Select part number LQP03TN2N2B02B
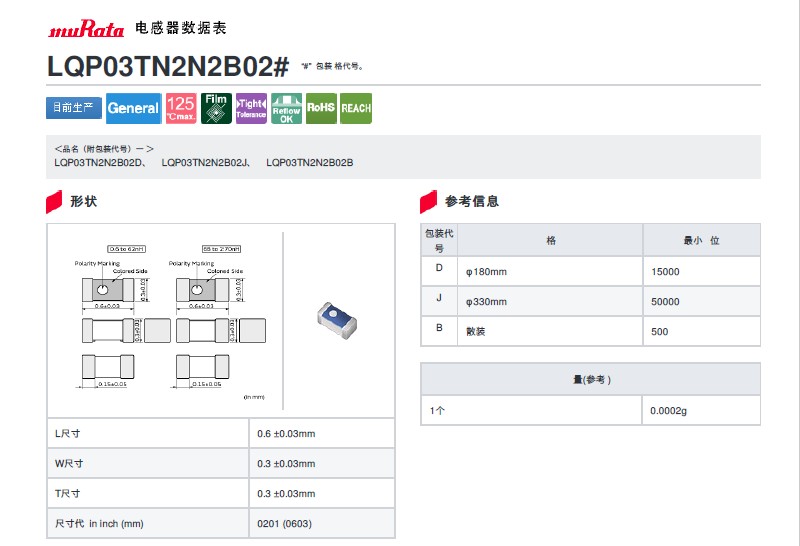 coord(310,163)
